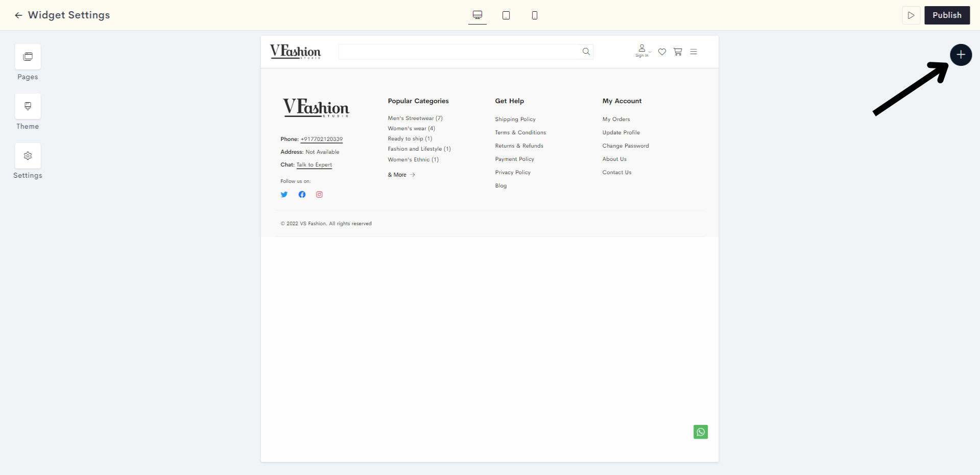Open Terms & Conditions page
Image resolution: width=980 pixels, height=475 pixels.
[x=520, y=132]
